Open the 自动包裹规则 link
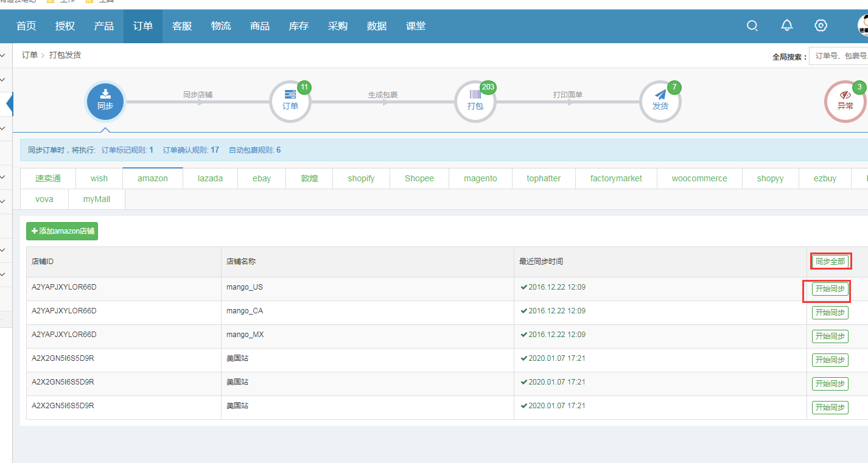 pyautogui.click(x=255, y=150)
